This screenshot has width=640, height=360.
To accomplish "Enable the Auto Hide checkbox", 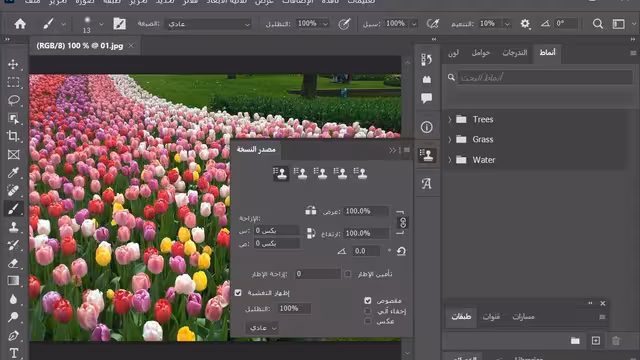I will (x=368, y=311).
